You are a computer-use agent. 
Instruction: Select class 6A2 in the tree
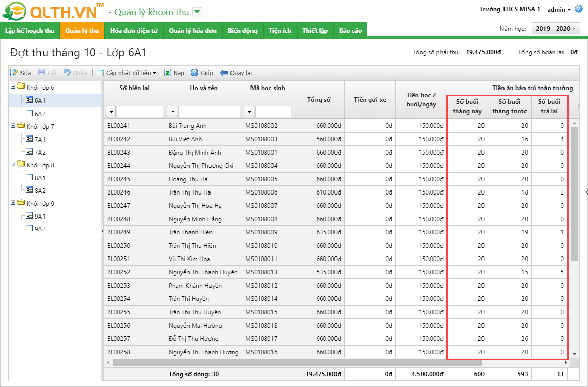pyautogui.click(x=39, y=114)
